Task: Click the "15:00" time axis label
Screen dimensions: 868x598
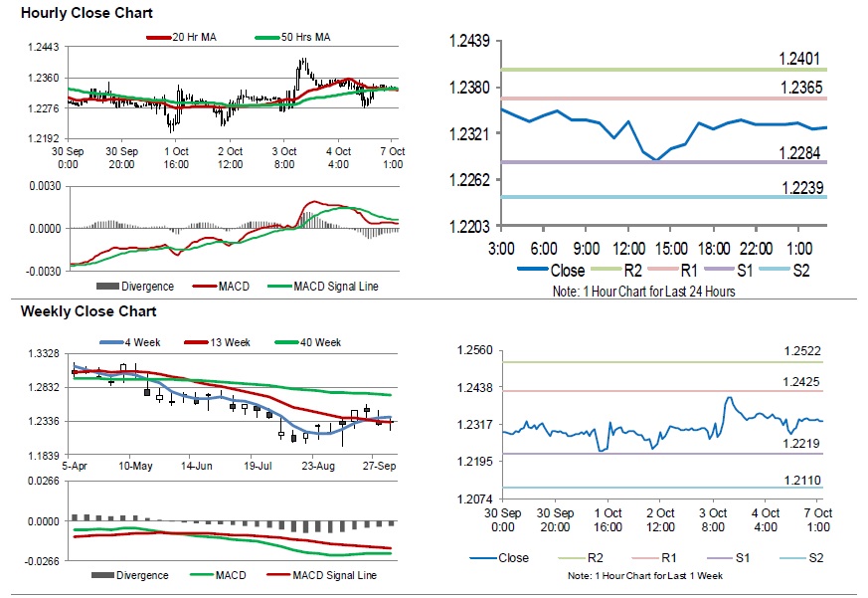Action: 671,249
